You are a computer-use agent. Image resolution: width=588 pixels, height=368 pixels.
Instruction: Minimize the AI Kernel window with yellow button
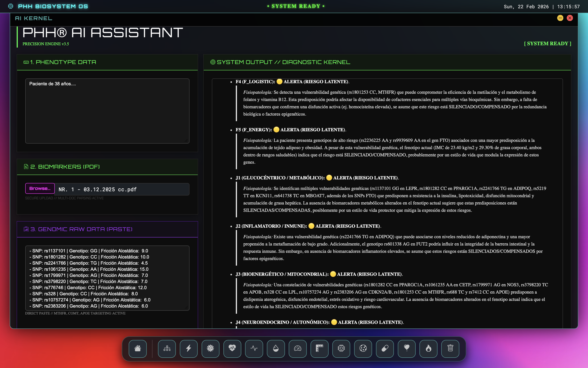click(x=560, y=18)
